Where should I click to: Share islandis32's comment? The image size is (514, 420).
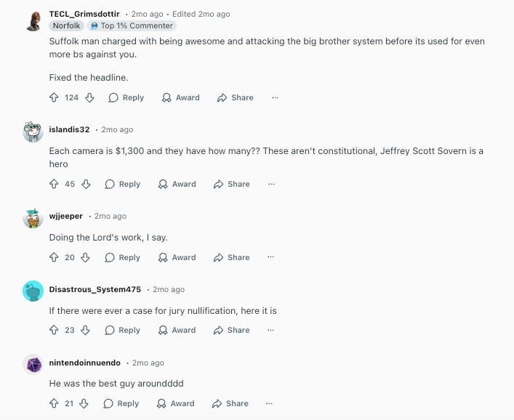[x=231, y=184]
